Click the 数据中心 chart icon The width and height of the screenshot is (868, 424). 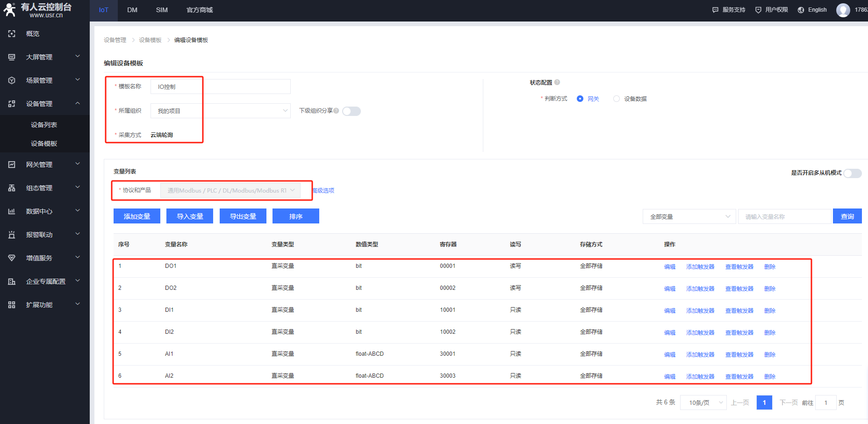click(12, 211)
